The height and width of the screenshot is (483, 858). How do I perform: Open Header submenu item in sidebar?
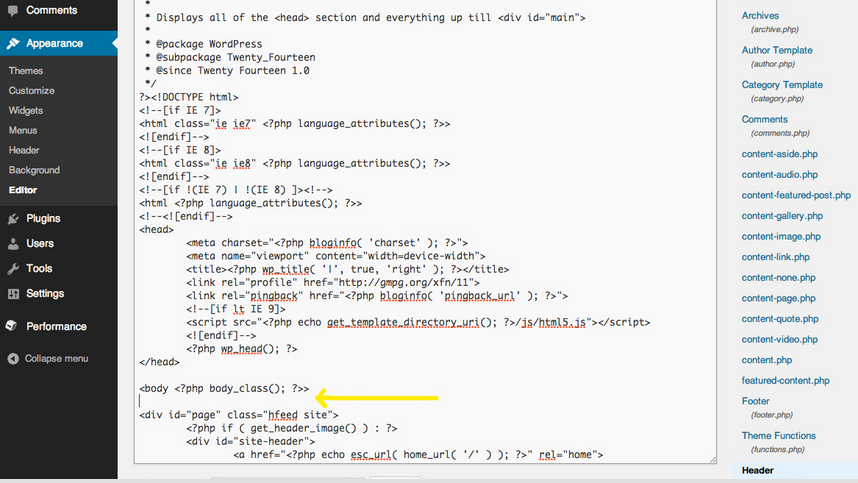point(24,150)
